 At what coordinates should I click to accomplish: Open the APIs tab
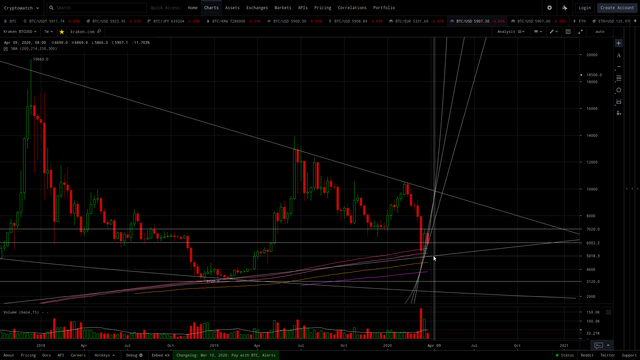[302, 8]
